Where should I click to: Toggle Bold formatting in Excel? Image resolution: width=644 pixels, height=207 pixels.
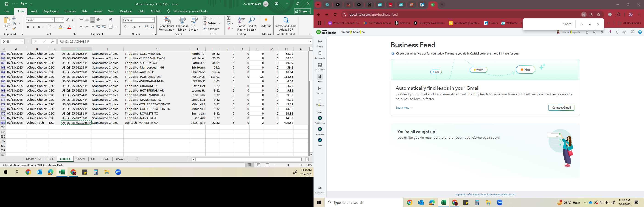(28, 27)
